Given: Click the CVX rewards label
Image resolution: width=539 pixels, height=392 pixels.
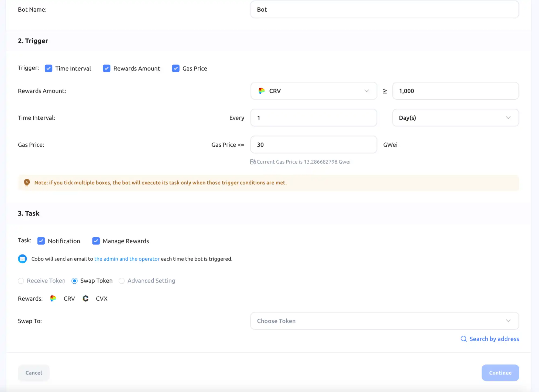Looking at the screenshot, I should (x=101, y=298).
